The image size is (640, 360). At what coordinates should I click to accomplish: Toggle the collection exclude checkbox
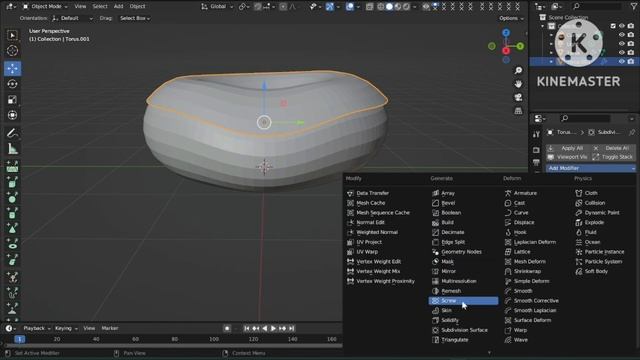[613, 26]
